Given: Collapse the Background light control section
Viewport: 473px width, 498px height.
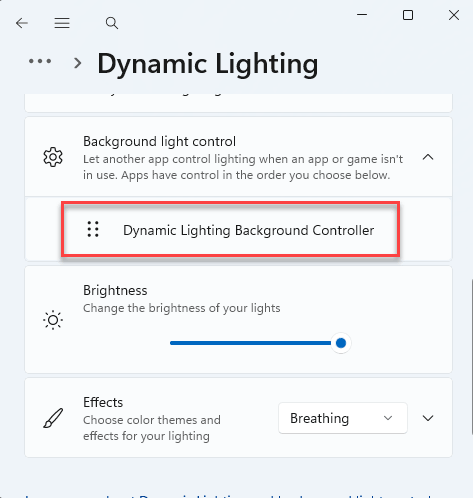Looking at the screenshot, I should 428,157.
